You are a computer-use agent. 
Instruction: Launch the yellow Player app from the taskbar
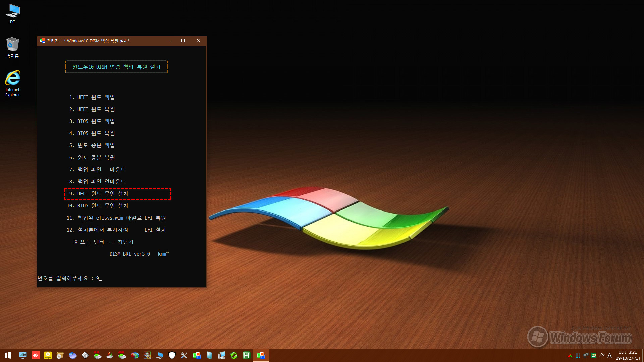[x=48, y=355]
